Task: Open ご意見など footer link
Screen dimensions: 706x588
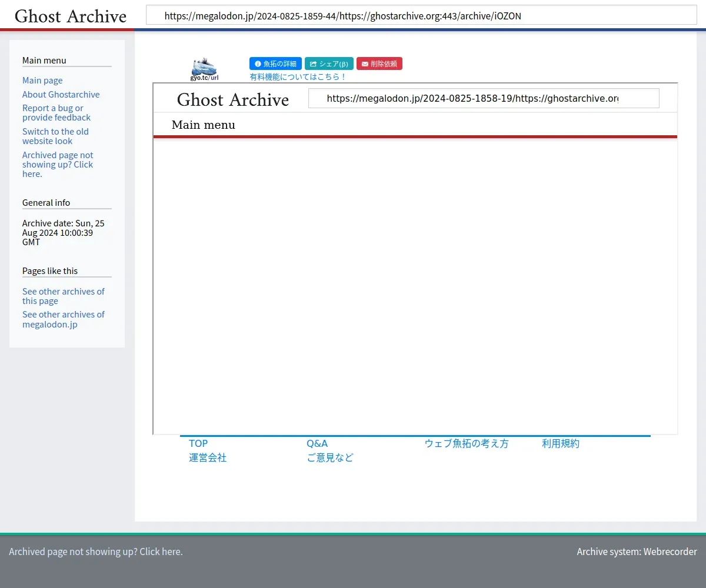Action: (x=330, y=457)
